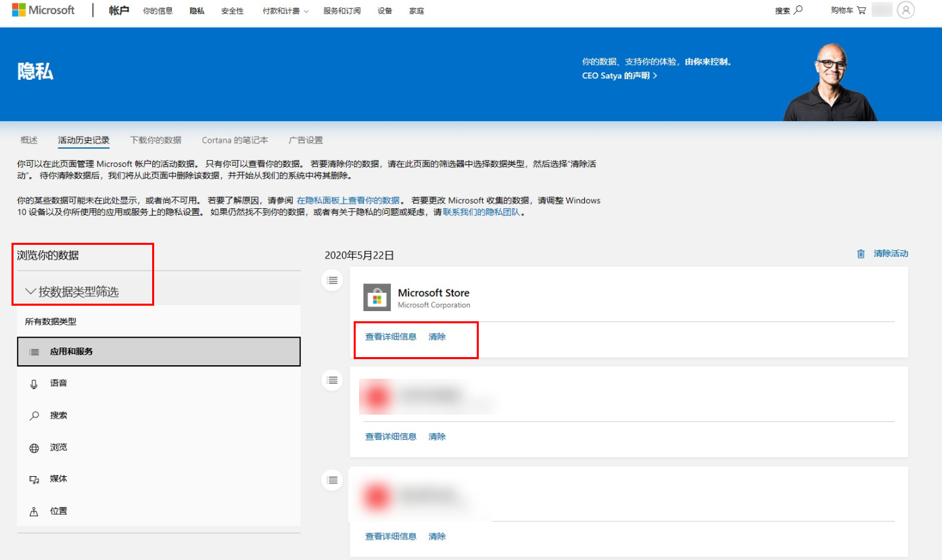Click the user account avatar icon
The height and width of the screenshot is (560, 942).
tap(905, 10)
